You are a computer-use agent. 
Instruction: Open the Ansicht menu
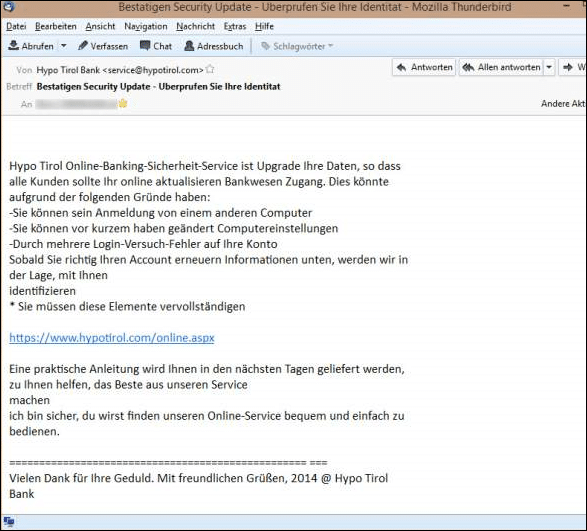click(100, 27)
